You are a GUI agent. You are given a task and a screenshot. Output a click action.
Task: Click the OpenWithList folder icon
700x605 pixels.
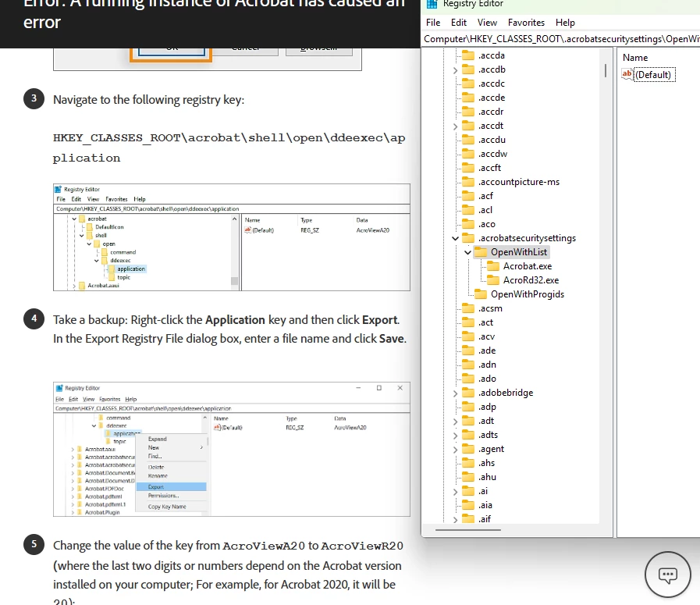(481, 252)
